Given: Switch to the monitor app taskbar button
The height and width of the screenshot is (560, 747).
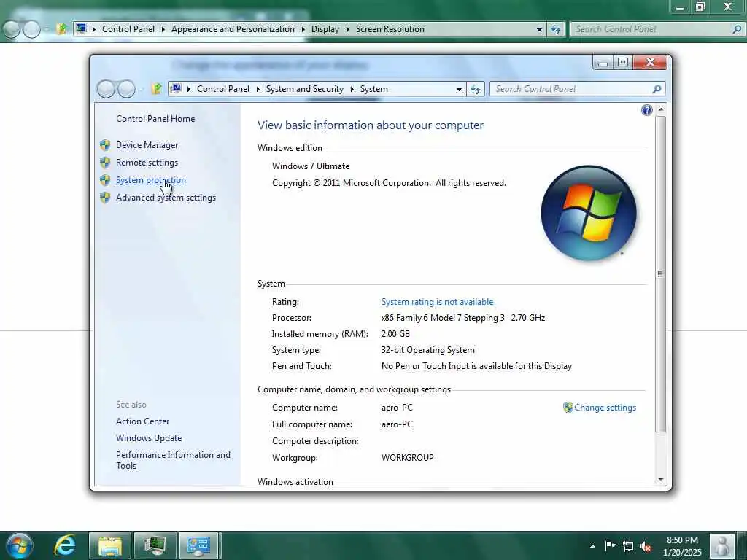Looking at the screenshot, I should tap(155, 545).
